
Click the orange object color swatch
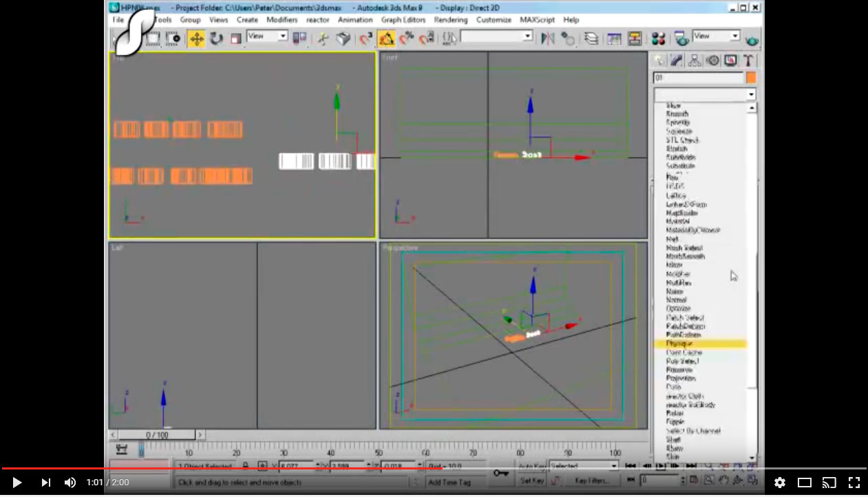[x=751, y=78]
